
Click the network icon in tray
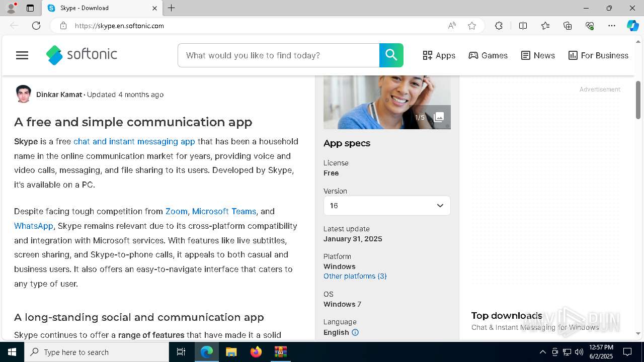point(567,352)
